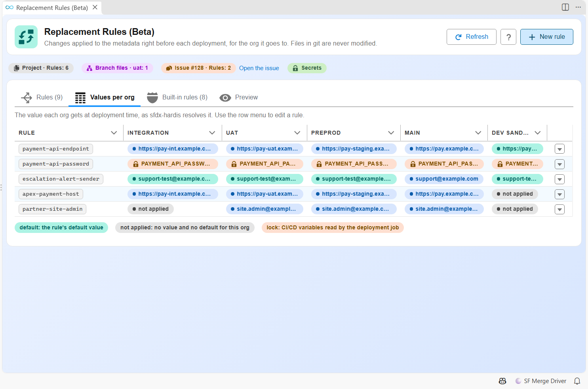Image resolution: width=588 pixels, height=389 pixels.
Task: Click the escalation-alert-sender rule name
Action: point(61,179)
